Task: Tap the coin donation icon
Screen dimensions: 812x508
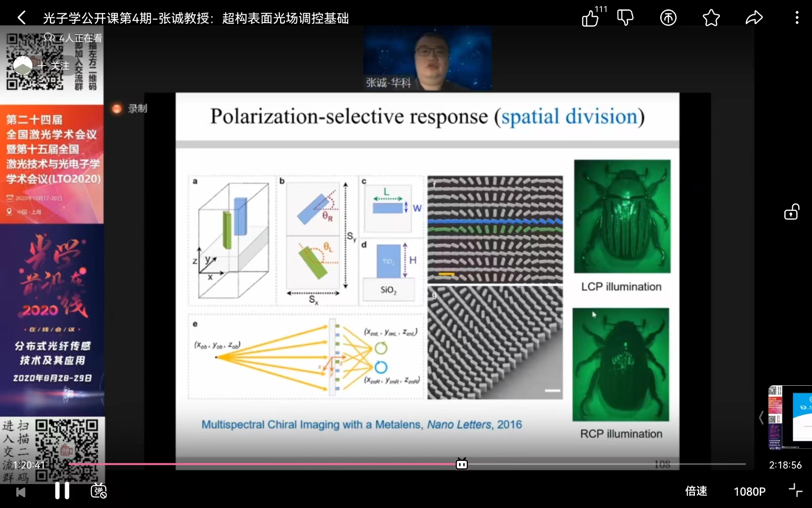Action: 668,18
